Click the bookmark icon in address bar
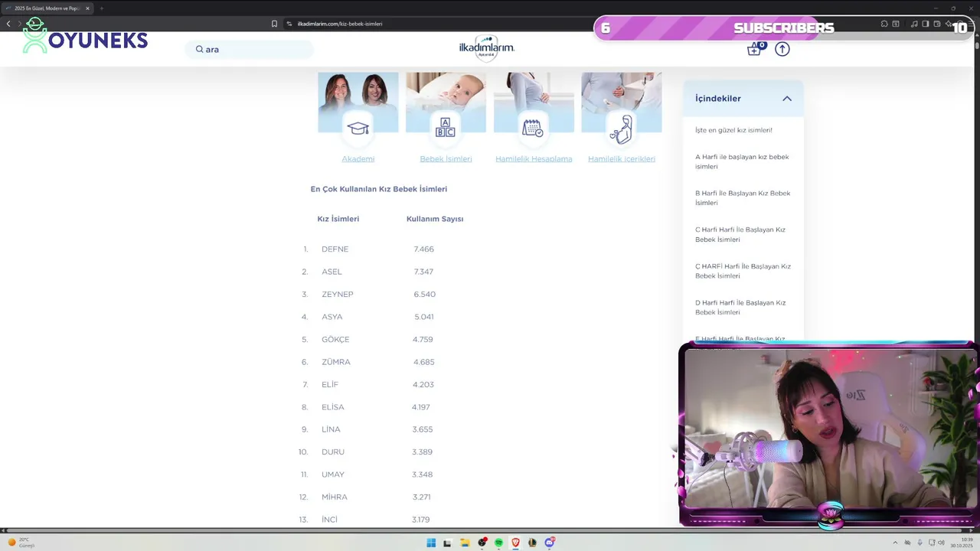This screenshot has height=551, width=980. pyautogui.click(x=274, y=24)
